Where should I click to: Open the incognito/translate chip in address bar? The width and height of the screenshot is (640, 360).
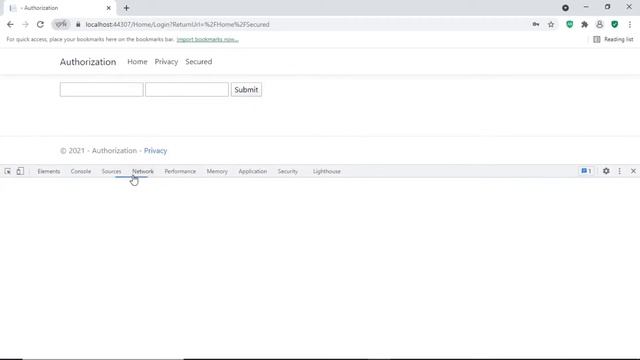[x=61, y=24]
